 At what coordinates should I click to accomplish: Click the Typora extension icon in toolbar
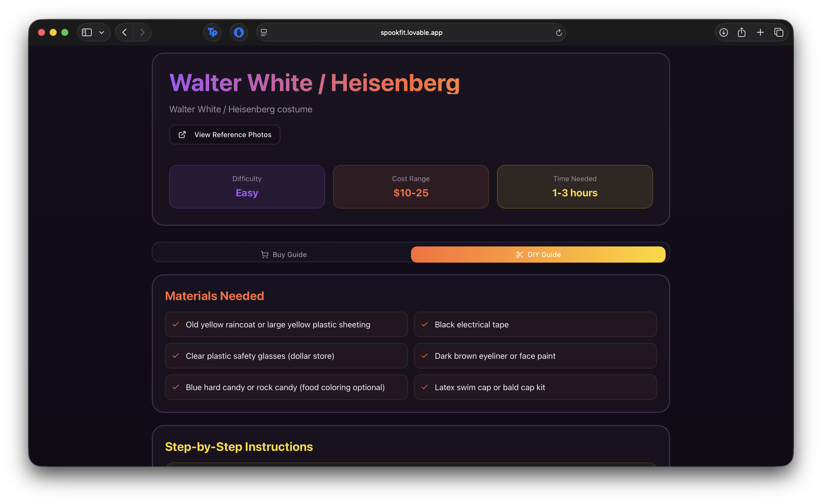[x=213, y=32]
